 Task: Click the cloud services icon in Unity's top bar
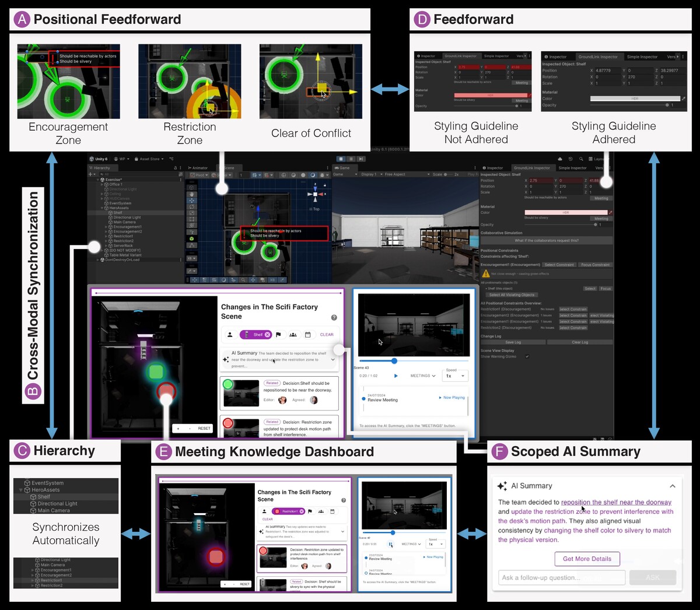(560, 159)
